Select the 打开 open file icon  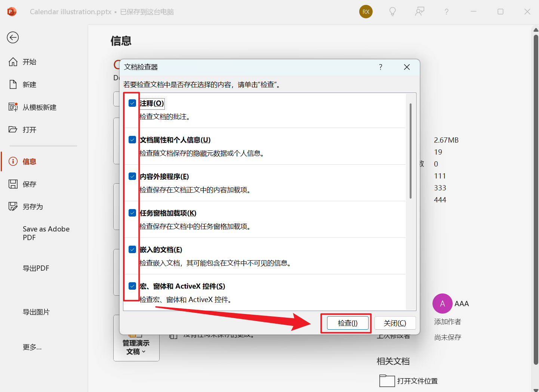13,130
